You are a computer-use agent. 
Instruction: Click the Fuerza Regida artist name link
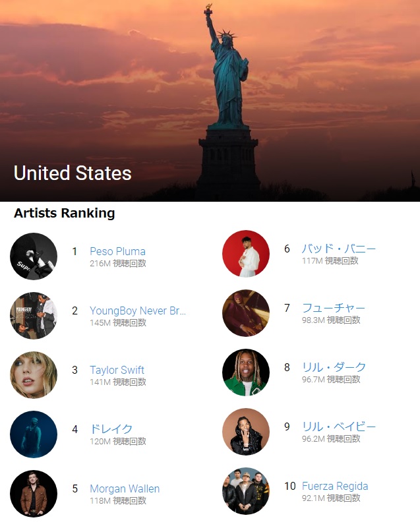(335, 486)
